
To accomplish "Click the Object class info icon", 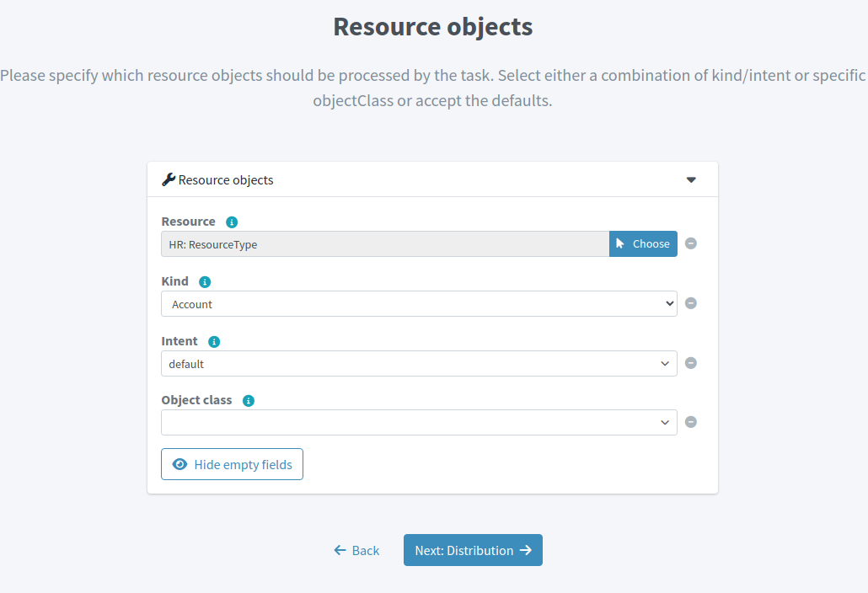I will pos(249,401).
